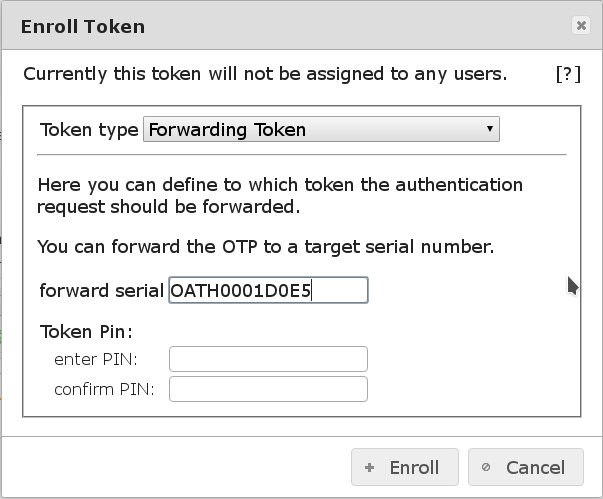Click the Token type dropdown arrow

[x=489, y=129]
